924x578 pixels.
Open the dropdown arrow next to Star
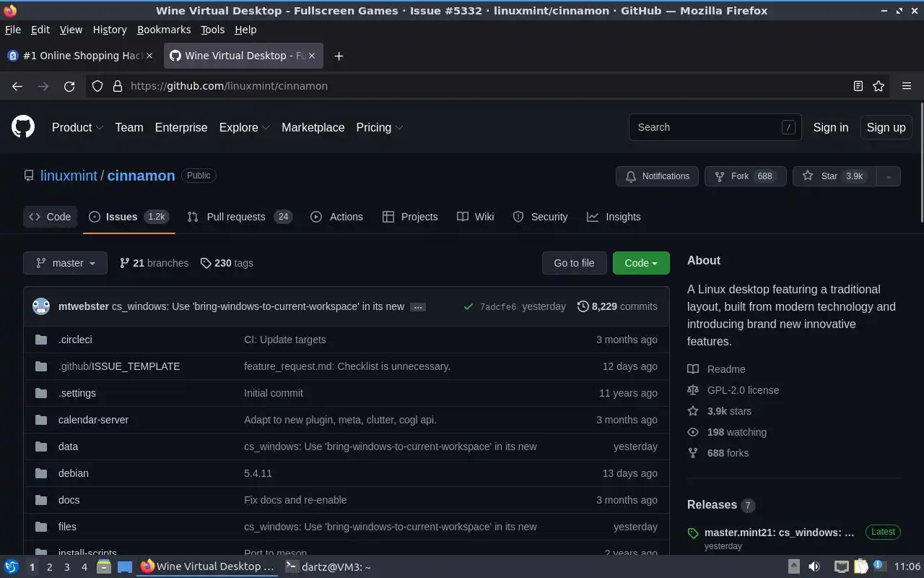pyautogui.click(x=889, y=176)
